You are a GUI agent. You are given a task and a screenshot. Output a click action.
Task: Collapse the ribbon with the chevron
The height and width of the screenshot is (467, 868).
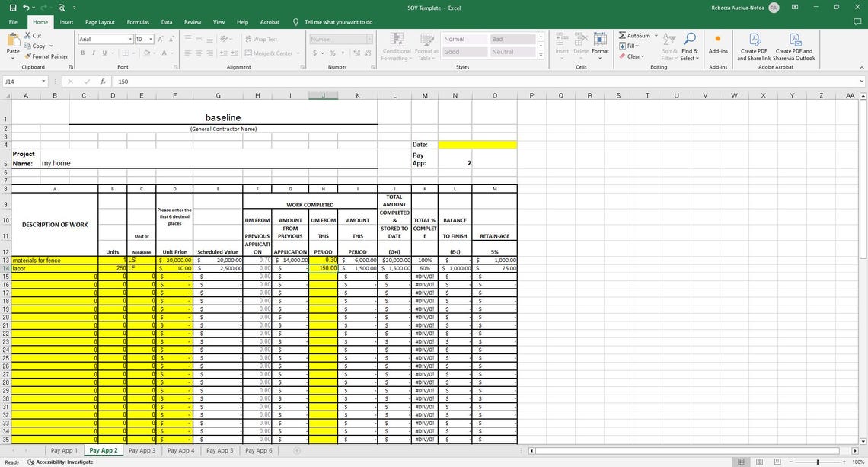tap(861, 67)
